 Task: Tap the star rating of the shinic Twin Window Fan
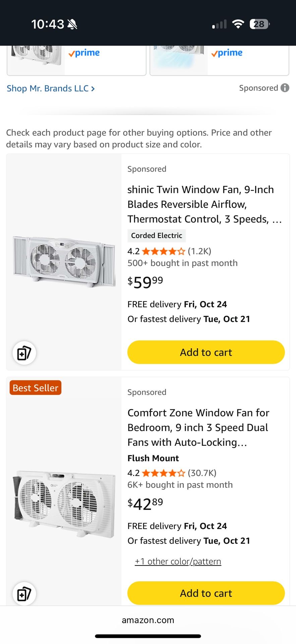coord(163,251)
